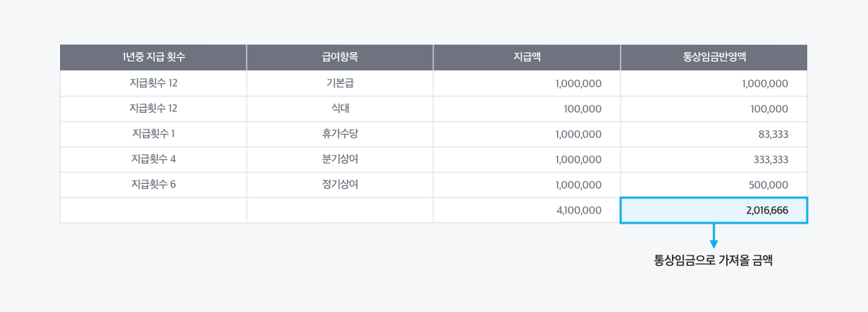Click the '통상임금으로 가져올 금액' caption
868x312 pixels.
tap(713, 261)
